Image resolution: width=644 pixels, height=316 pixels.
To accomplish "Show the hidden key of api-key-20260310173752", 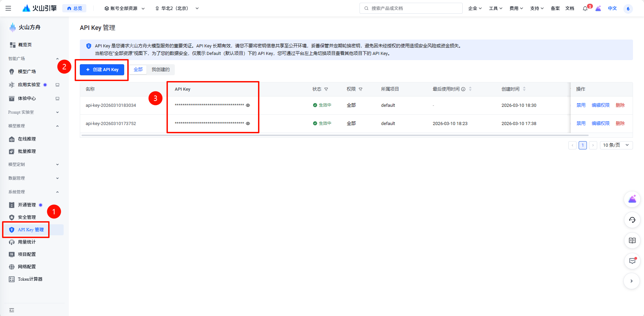I will click(x=248, y=124).
